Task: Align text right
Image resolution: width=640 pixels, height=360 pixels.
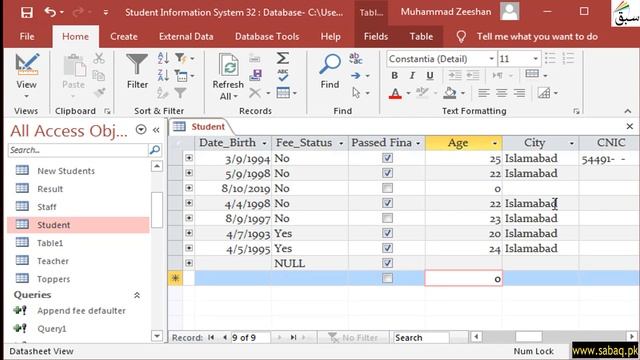Action: pyautogui.click(x=519, y=93)
